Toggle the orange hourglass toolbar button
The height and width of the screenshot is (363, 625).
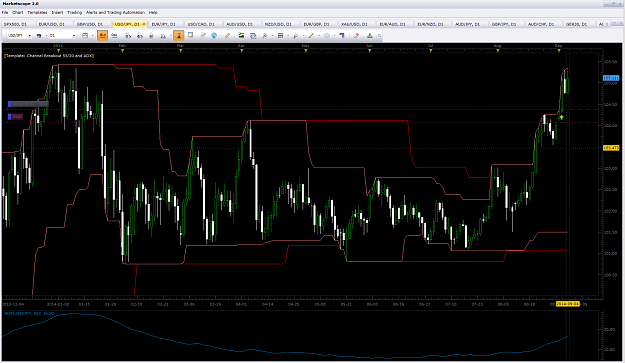pyautogui.click(x=179, y=35)
